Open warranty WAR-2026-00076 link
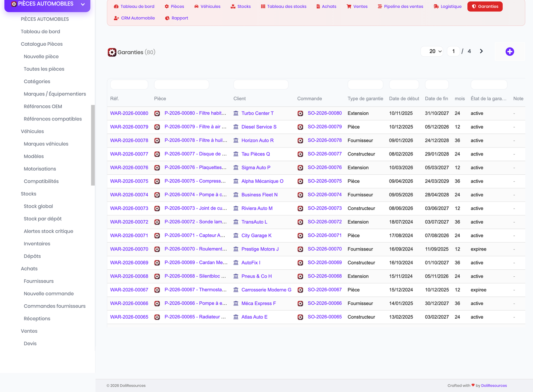The image size is (533, 392). click(x=129, y=168)
